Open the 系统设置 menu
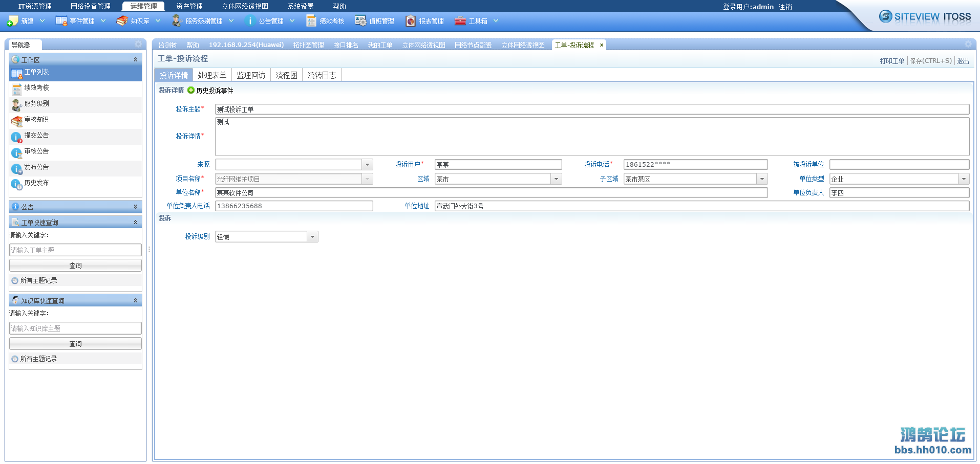This screenshot has width=980, height=464. 301,6
